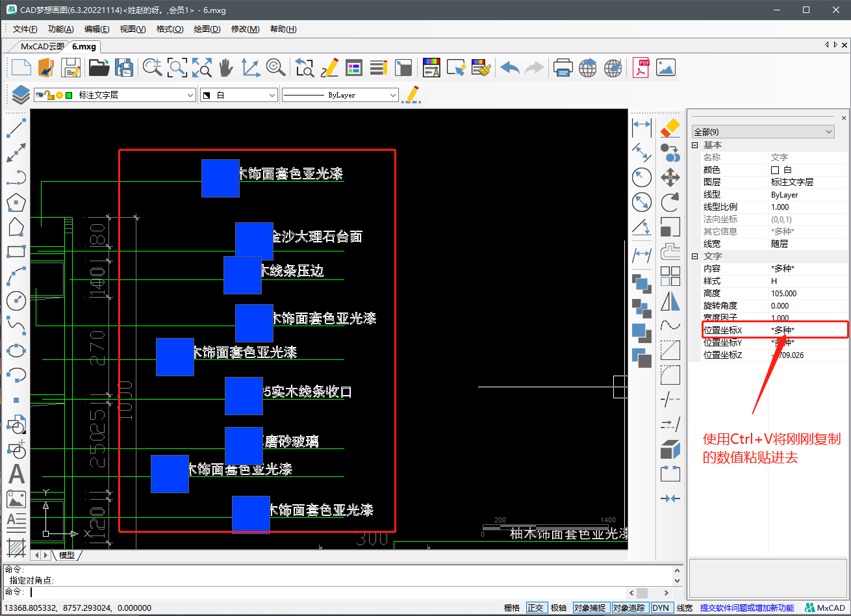
Task: Open the Layer manager stack icon
Action: 21,95
